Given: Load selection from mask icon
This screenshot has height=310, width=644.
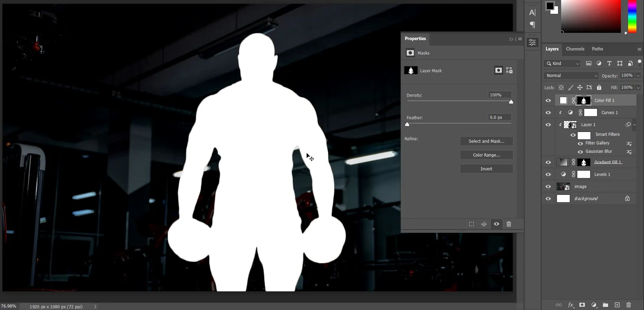Looking at the screenshot, I should point(471,224).
